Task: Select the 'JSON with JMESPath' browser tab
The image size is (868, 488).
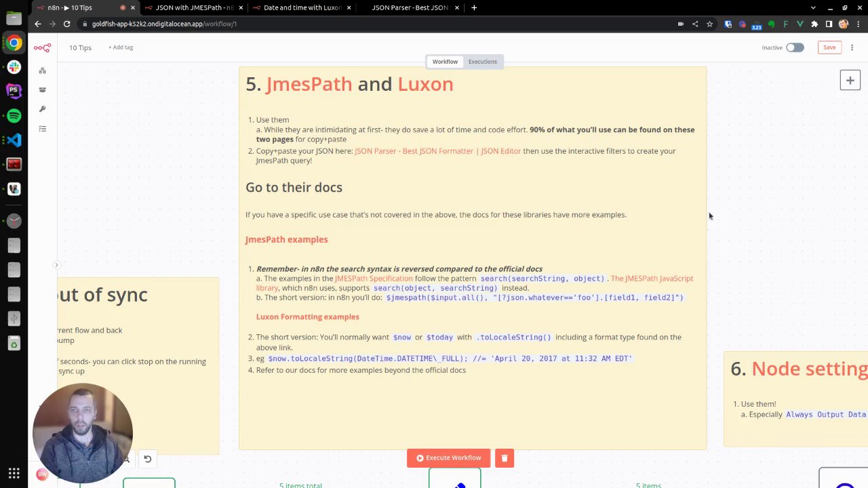Action: click(x=193, y=8)
